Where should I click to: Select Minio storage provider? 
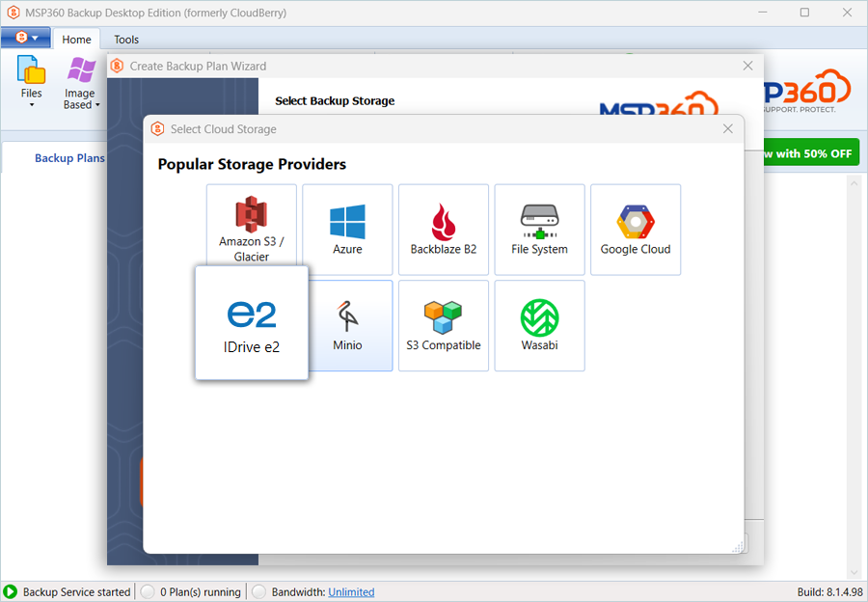pyautogui.click(x=347, y=325)
